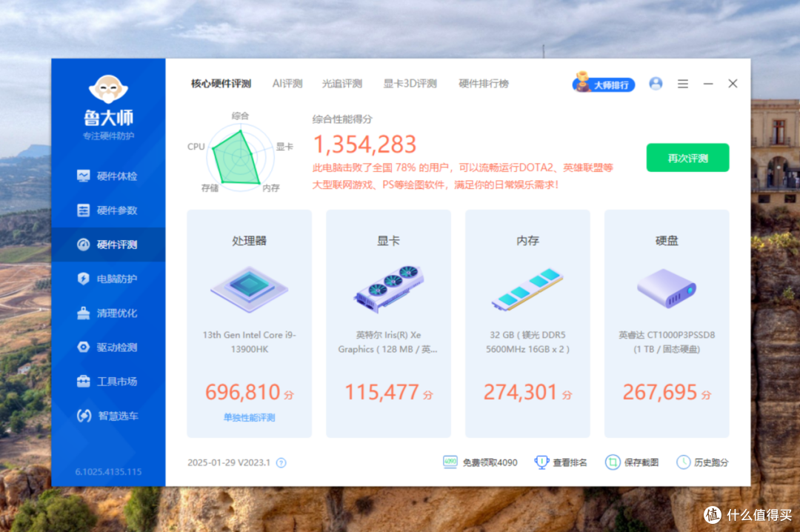The image size is (800, 532).
Task: Click the version number 6.1025.4135.115
Action: pyautogui.click(x=108, y=472)
